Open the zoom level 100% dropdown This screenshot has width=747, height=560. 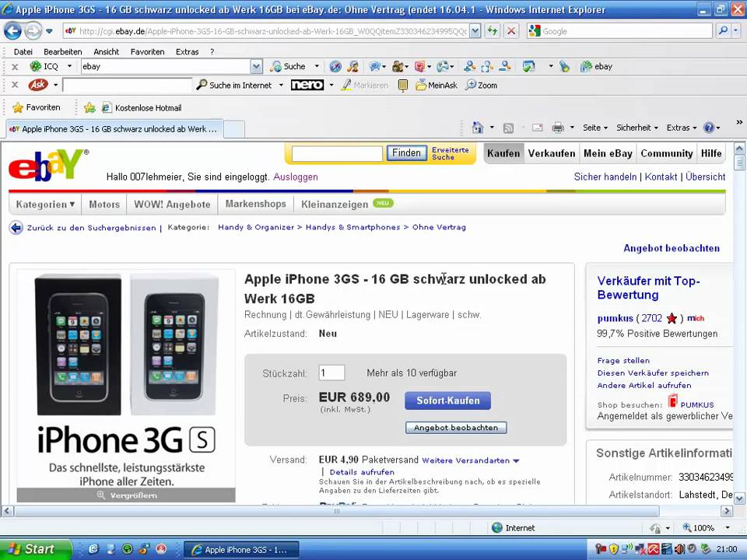pyautogui.click(x=727, y=527)
